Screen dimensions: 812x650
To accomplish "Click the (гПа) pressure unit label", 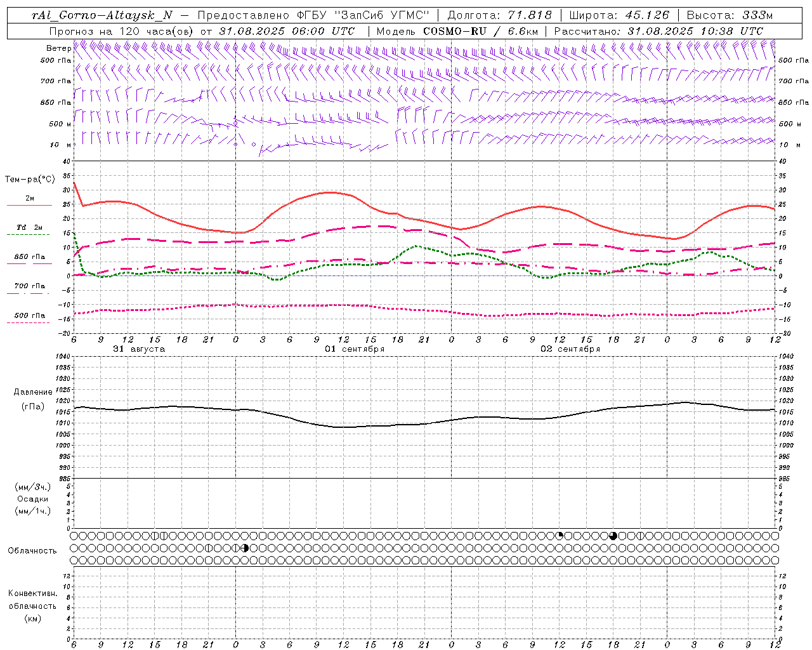I will 33,406.
